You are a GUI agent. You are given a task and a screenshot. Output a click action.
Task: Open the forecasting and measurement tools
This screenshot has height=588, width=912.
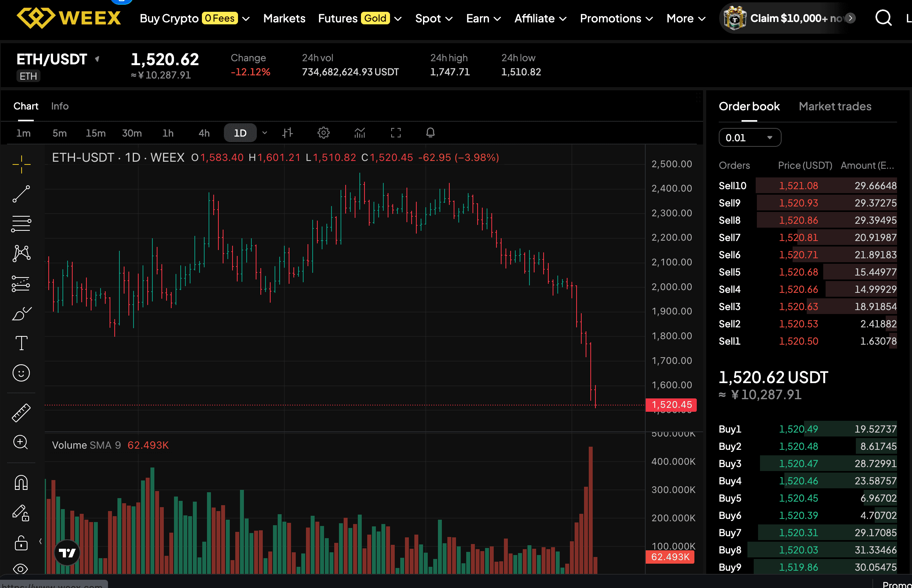[x=21, y=283]
